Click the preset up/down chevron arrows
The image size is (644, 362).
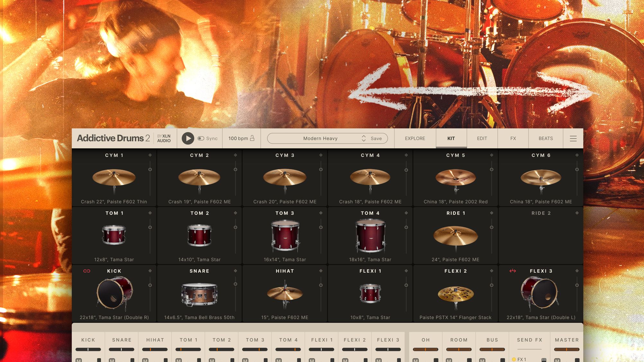pyautogui.click(x=363, y=138)
